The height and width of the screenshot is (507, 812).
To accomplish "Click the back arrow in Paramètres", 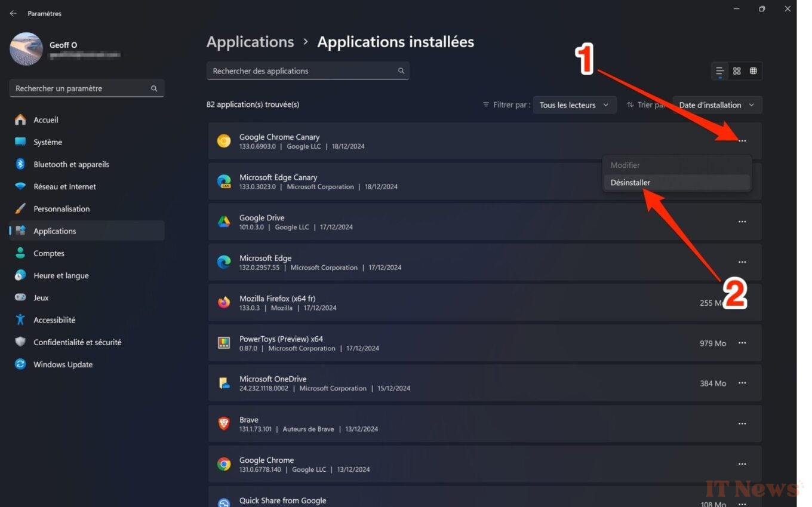I will [x=13, y=13].
